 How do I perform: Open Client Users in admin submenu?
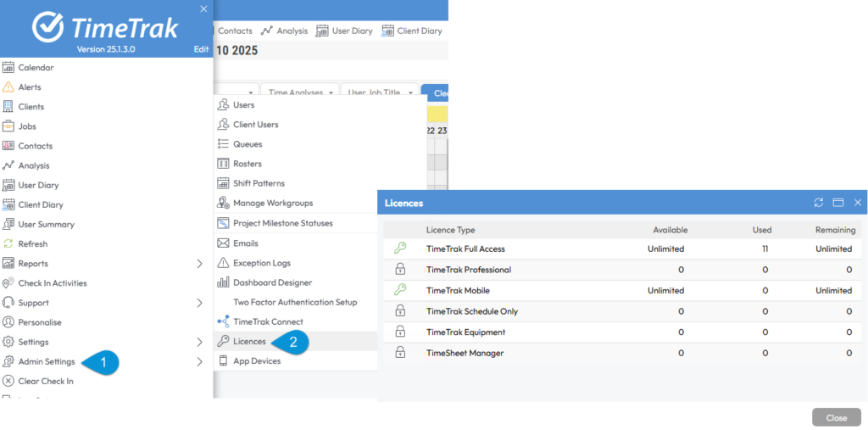(256, 125)
